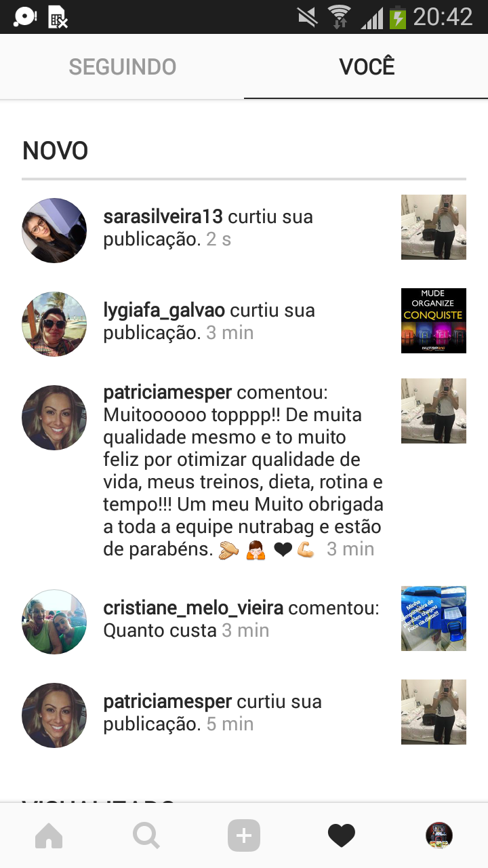Open sarasilveira13 profile picture

(x=54, y=231)
